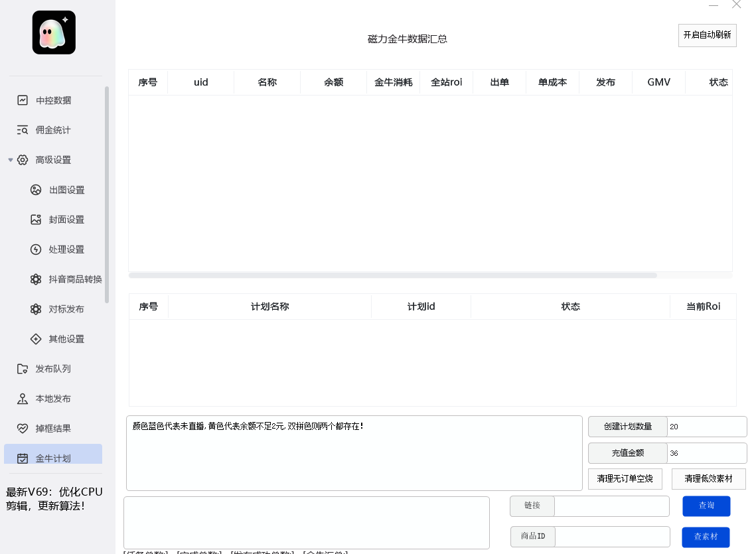
Task: Click the 余额 column header
Action: click(x=334, y=82)
